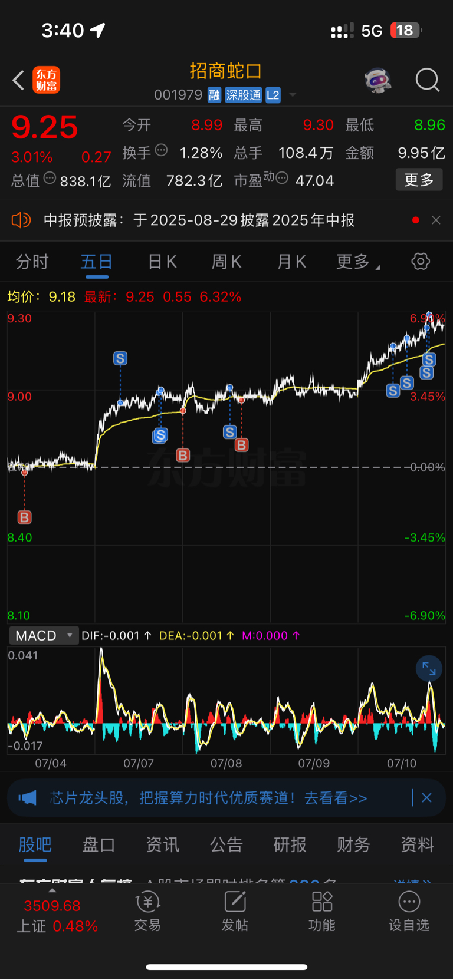
Task: Tap DIF:-0.001 value
Action: (x=116, y=636)
